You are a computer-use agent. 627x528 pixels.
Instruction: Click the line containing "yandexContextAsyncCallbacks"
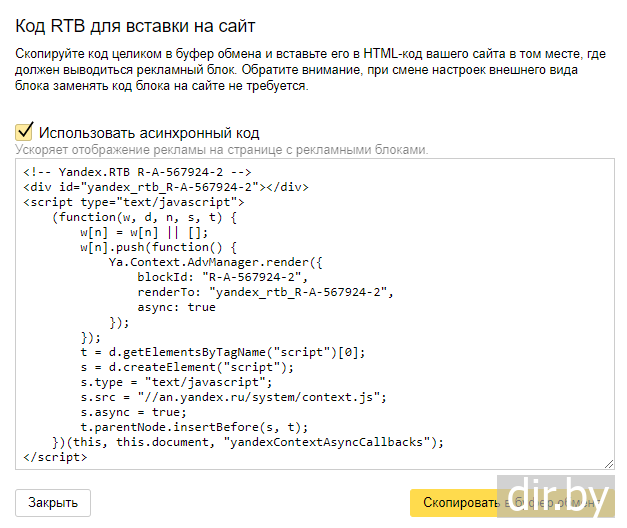(x=248, y=442)
